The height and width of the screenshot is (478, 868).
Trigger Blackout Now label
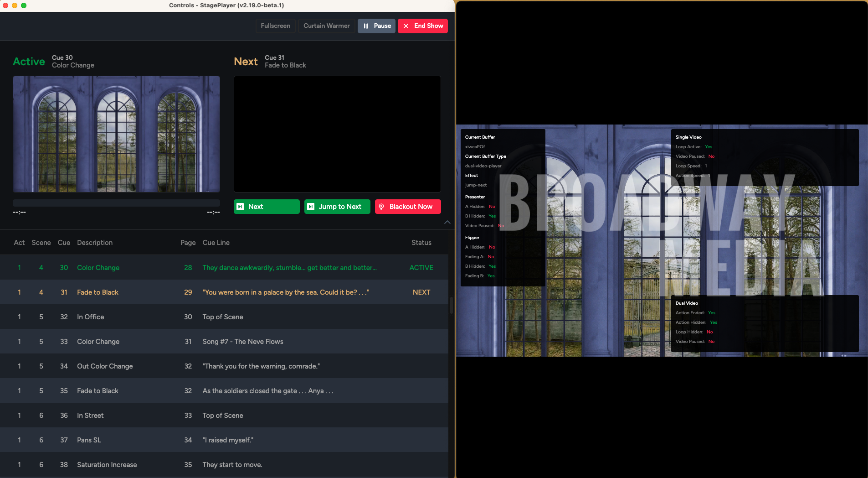pyautogui.click(x=411, y=207)
